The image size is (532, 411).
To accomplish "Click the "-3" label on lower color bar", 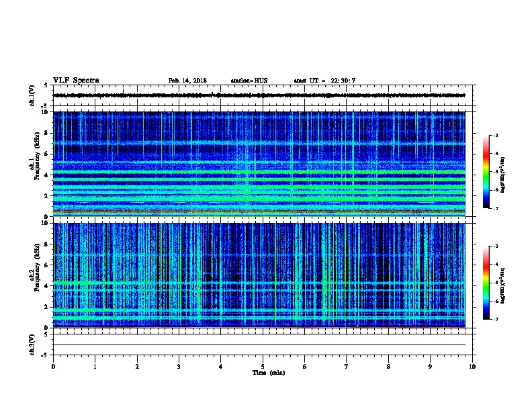I will [495, 246].
